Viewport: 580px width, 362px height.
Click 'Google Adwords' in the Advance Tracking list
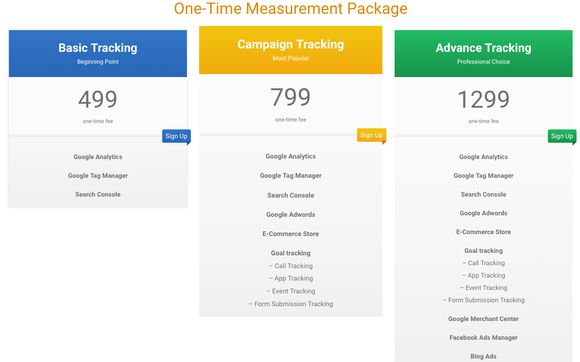tap(483, 213)
